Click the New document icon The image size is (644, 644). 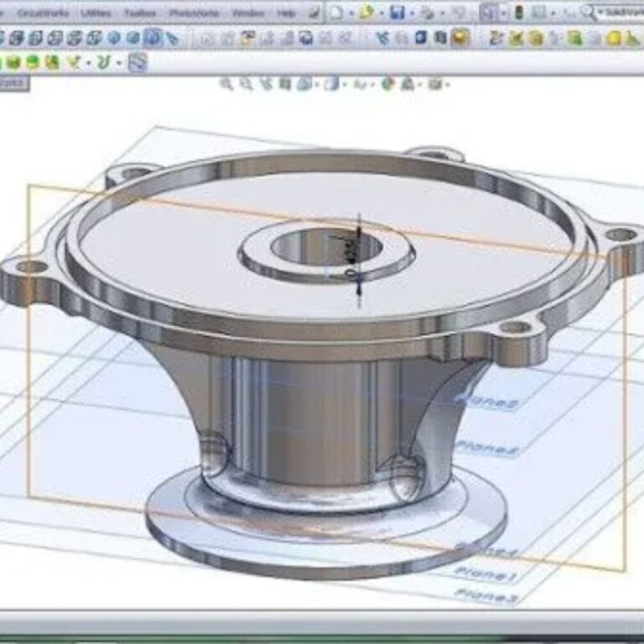click(336, 13)
